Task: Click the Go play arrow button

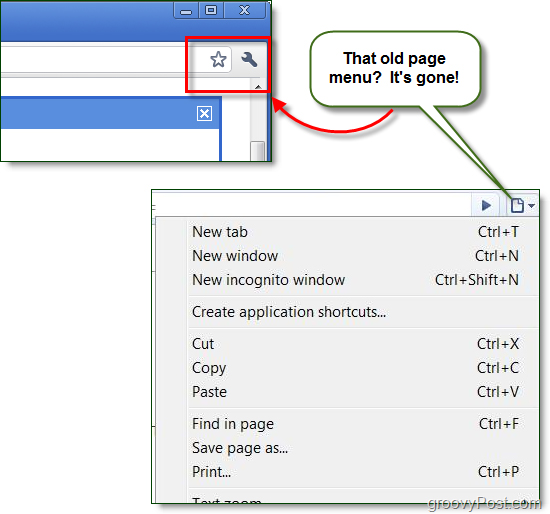Action: (x=486, y=205)
